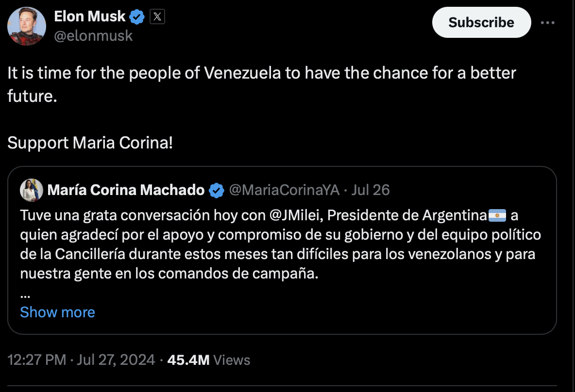
Task: Open Elon Musk's profile picture
Action: 27,26
